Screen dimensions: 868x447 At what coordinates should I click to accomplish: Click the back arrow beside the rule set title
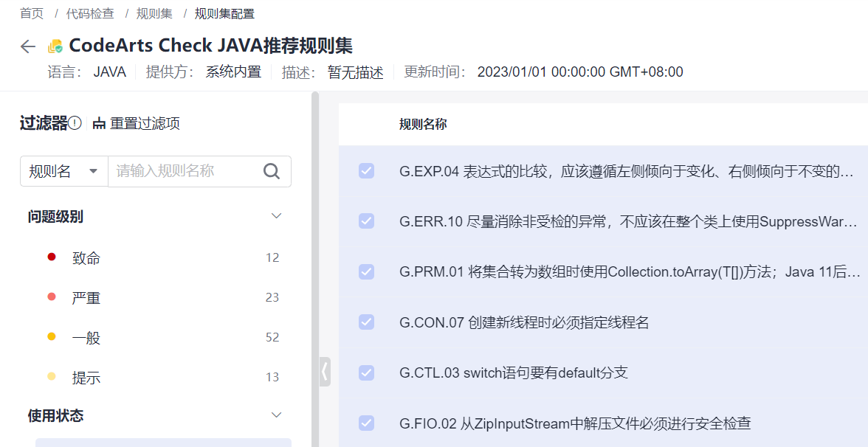coord(27,46)
